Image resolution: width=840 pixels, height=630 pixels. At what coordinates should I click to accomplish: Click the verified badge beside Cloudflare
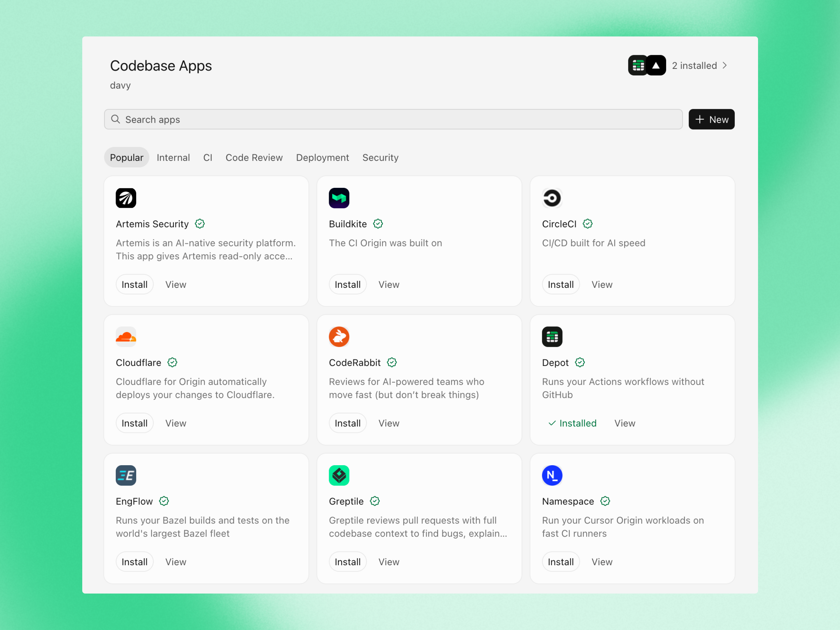coord(172,362)
